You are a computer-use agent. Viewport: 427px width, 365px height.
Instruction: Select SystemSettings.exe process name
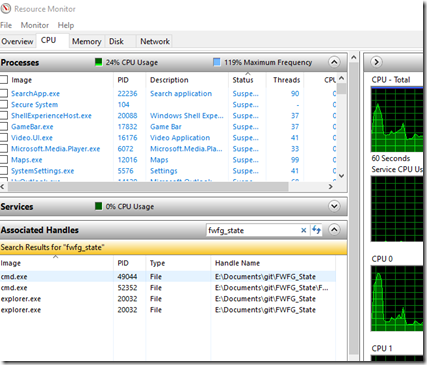43,171
